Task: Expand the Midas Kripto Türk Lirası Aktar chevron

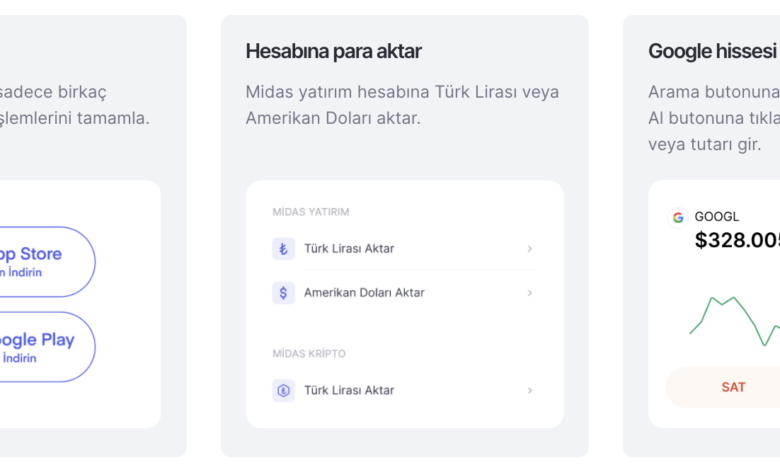Action: point(529,391)
